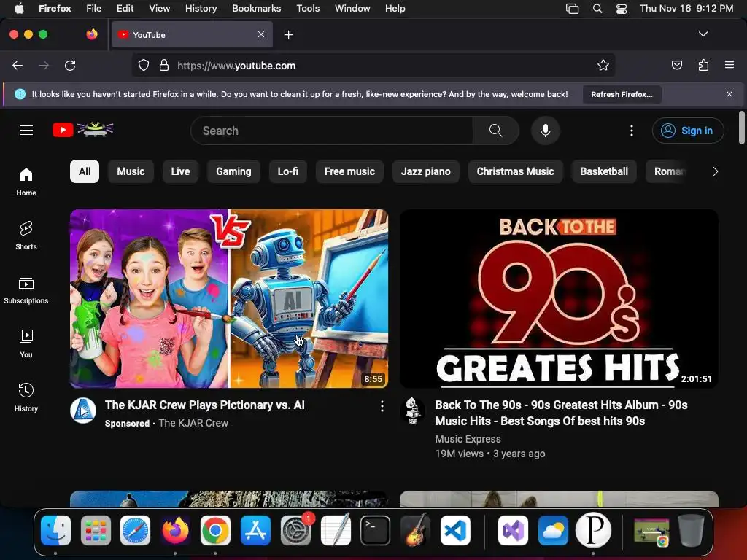
Task: Click the Firefox address bar URL
Action: click(x=236, y=66)
